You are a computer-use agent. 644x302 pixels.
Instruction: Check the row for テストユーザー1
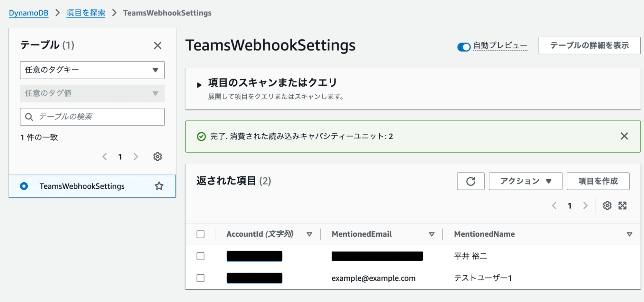tap(200, 278)
